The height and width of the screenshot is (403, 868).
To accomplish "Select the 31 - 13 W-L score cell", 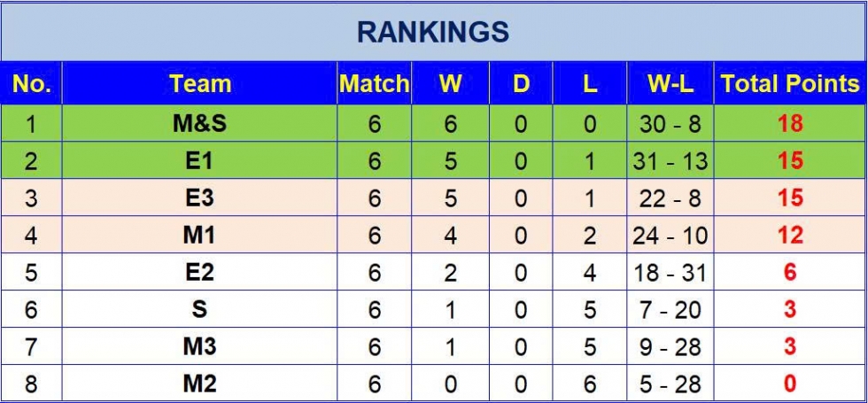I will (670, 161).
